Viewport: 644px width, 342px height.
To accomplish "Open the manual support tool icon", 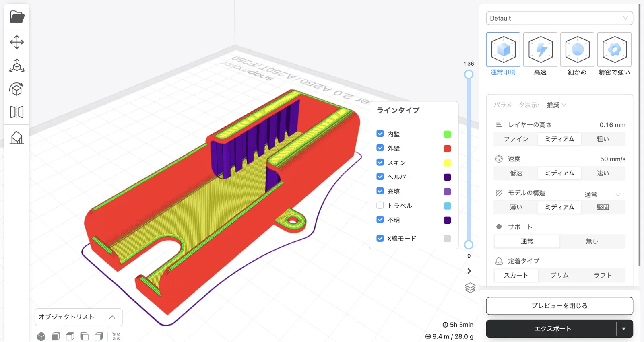I will click(17, 138).
